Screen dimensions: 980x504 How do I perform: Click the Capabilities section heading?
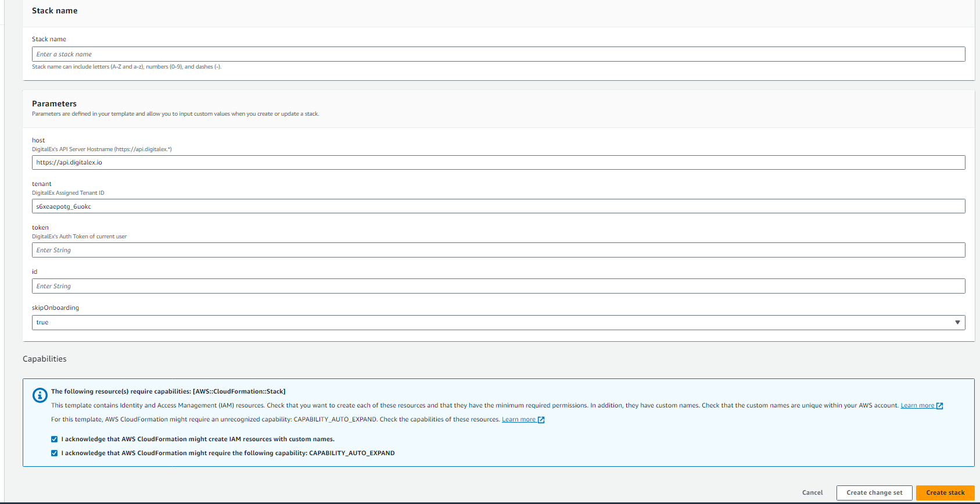tap(45, 359)
